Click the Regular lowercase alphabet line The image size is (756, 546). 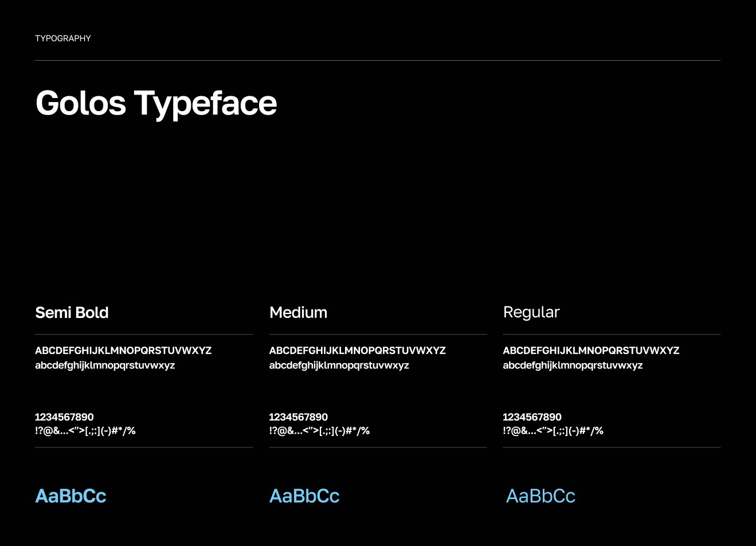coord(573,366)
